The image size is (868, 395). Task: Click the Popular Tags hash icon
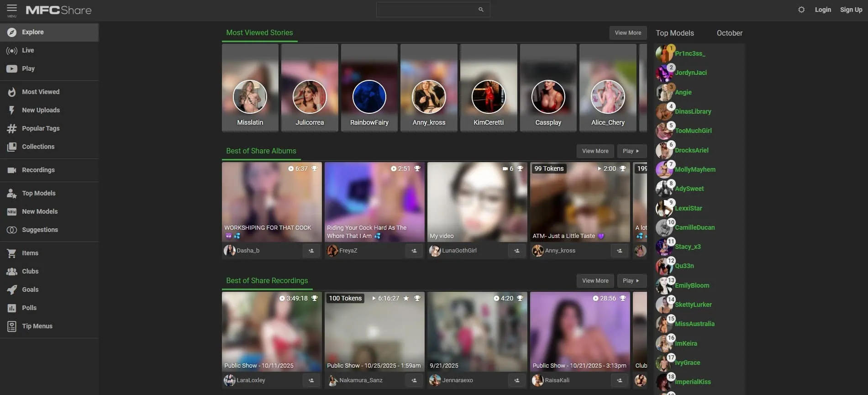point(12,128)
